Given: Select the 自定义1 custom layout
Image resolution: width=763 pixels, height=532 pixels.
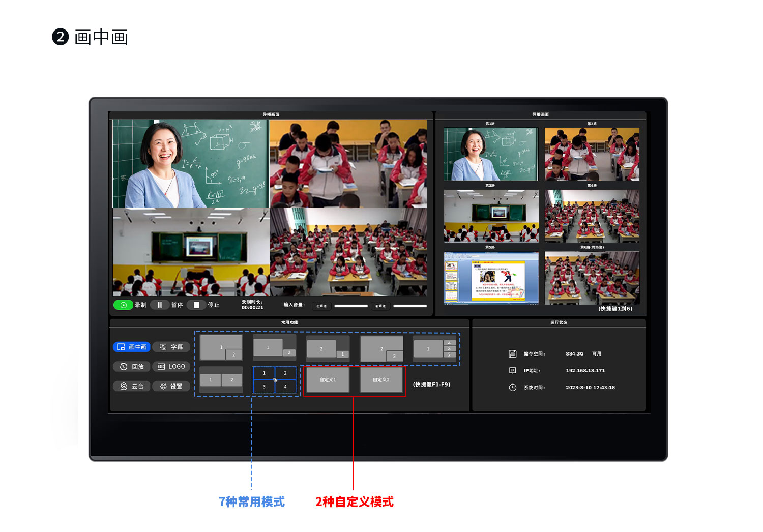Looking at the screenshot, I should tap(328, 380).
